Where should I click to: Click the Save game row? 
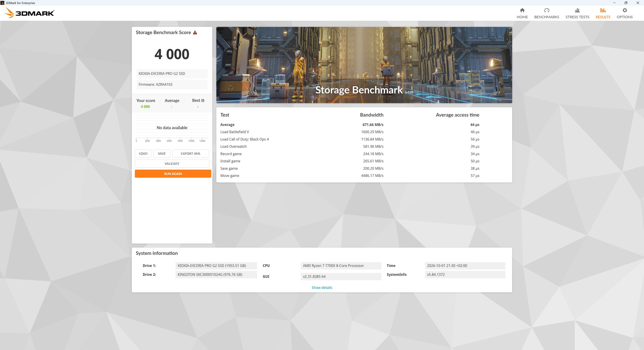click(350, 168)
